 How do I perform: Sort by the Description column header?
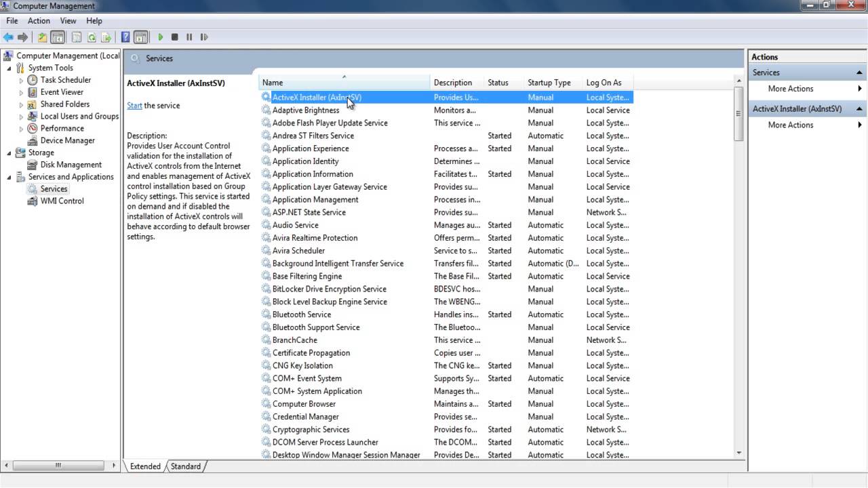(x=456, y=83)
